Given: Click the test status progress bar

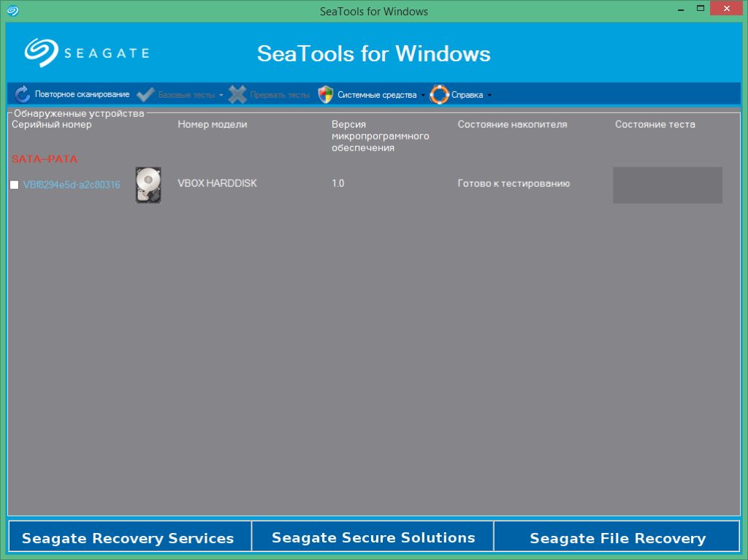Looking at the screenshot, I should pyautogui.click(x=667, y=185).
